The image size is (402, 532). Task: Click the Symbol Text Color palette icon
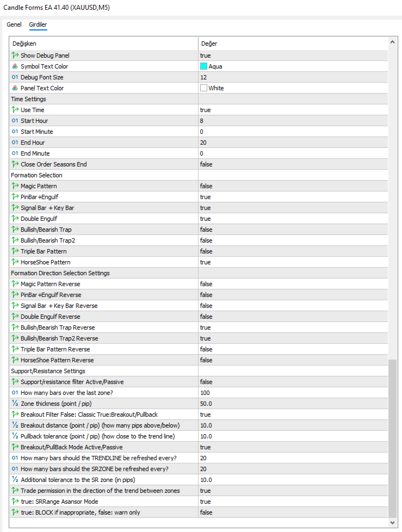pyautogui.click(x=15, y=66)
